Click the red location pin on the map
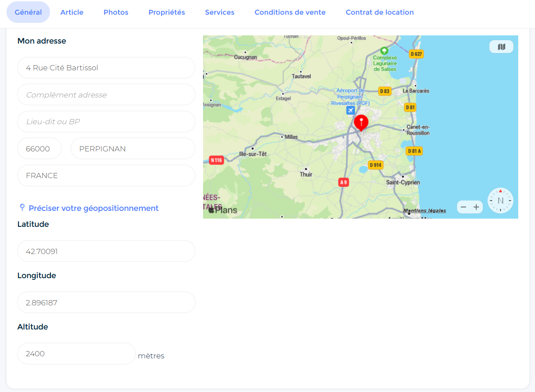535x392 pixels. click(361, 123)
